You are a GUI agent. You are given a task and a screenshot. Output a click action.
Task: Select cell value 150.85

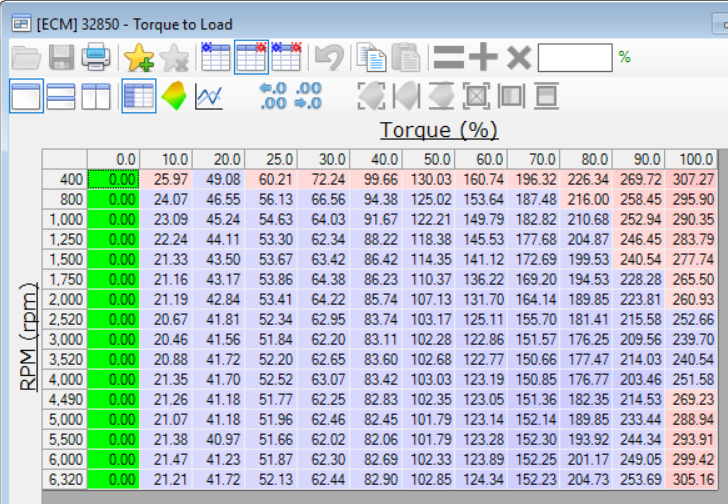click(x=533, y=379)
